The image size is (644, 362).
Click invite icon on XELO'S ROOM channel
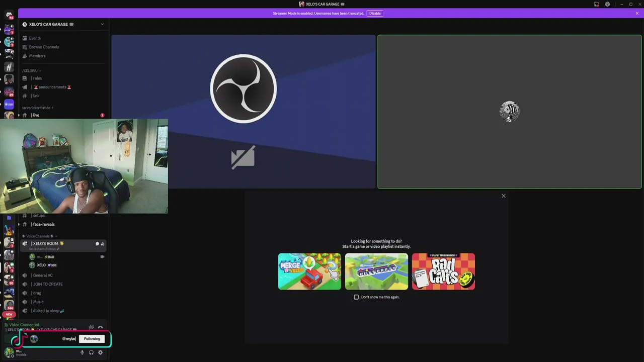click(x=103, y=244)
